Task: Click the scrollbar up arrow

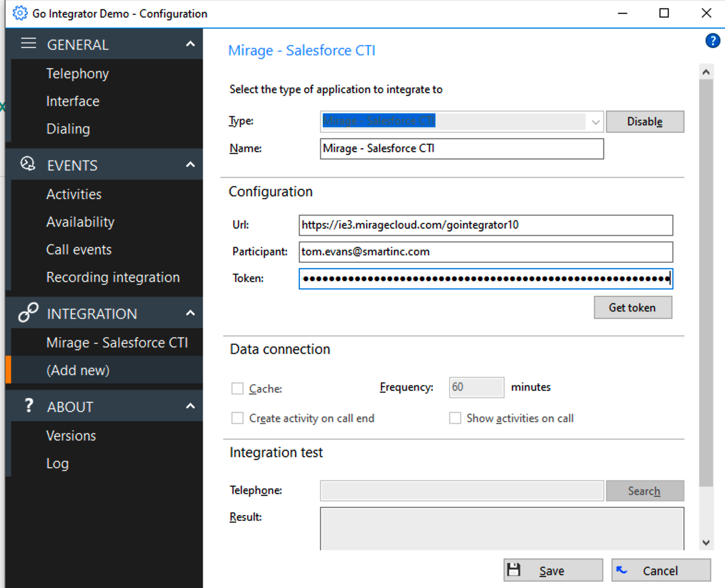Action: 706,72
